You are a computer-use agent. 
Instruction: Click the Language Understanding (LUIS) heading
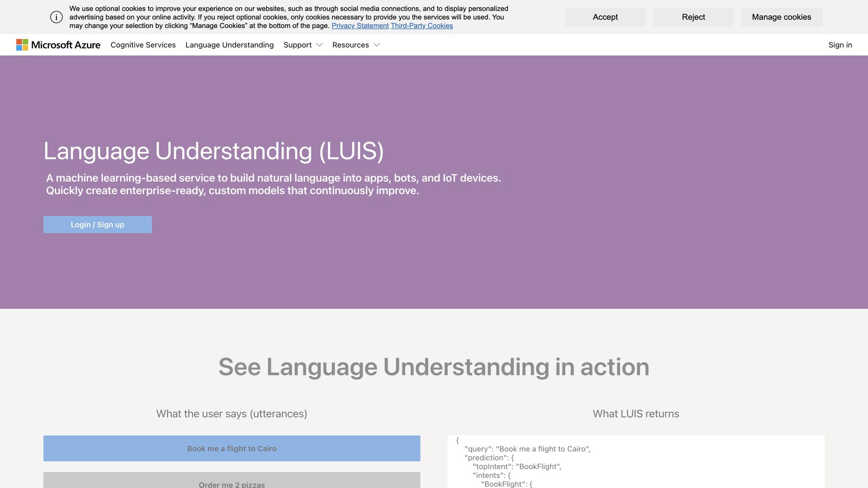(x=213, y=151)
